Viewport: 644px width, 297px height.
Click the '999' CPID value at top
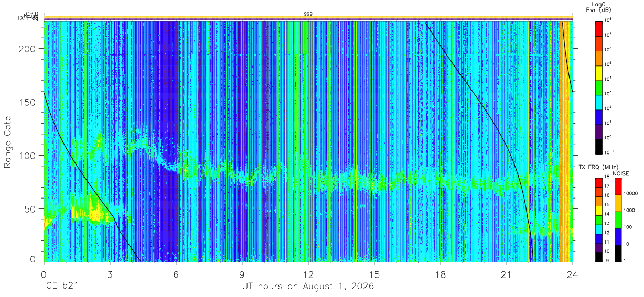[x=308, y=14]
